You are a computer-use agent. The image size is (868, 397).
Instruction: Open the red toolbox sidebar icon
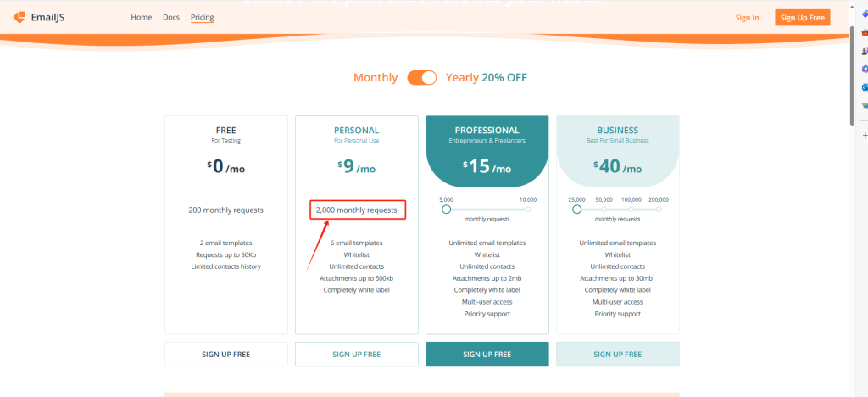pos(864,33)
